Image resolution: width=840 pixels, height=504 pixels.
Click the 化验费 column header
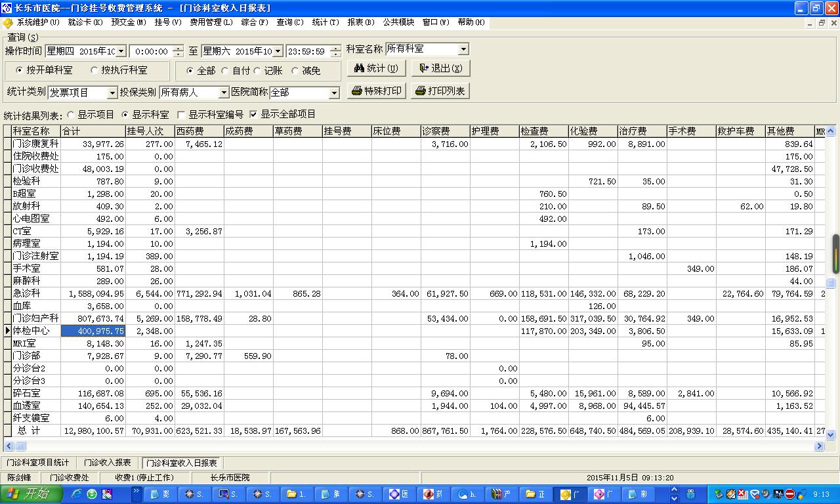593,131
